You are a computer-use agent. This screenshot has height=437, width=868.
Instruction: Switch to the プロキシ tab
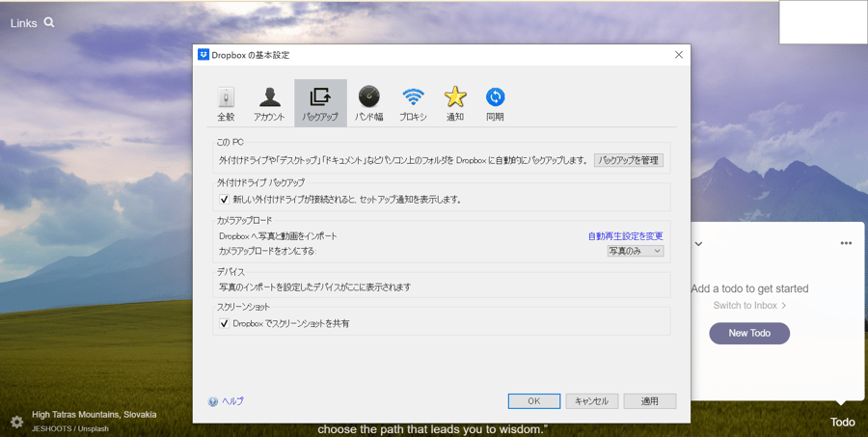click(x=413, y=103)
